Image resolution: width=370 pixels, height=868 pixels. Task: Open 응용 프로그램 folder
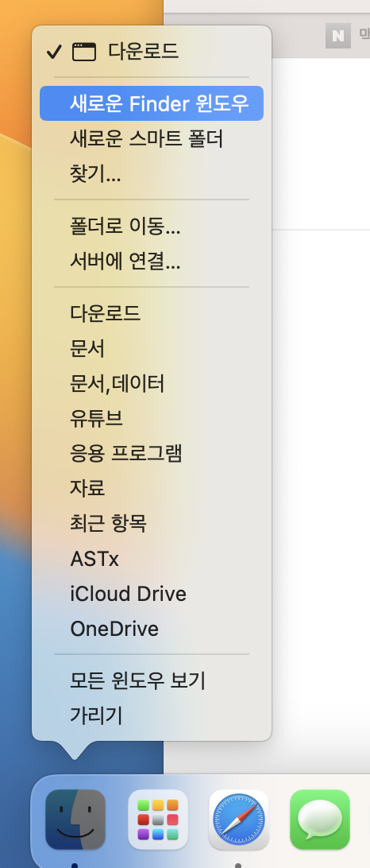point(152,453)
